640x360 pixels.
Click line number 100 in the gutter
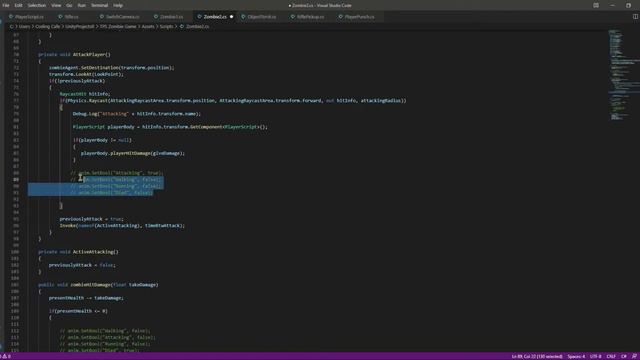click(15, 252)
